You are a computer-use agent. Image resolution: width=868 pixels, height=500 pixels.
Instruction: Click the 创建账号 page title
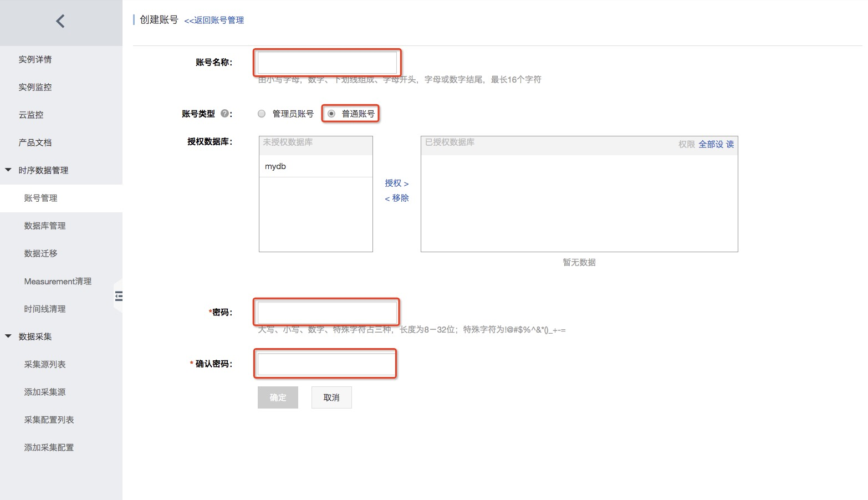159,19
